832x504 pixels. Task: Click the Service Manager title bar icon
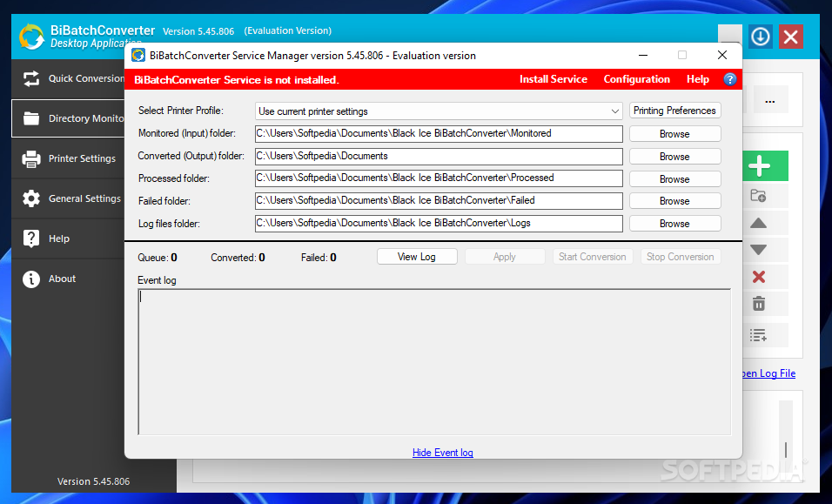point(138,55)
